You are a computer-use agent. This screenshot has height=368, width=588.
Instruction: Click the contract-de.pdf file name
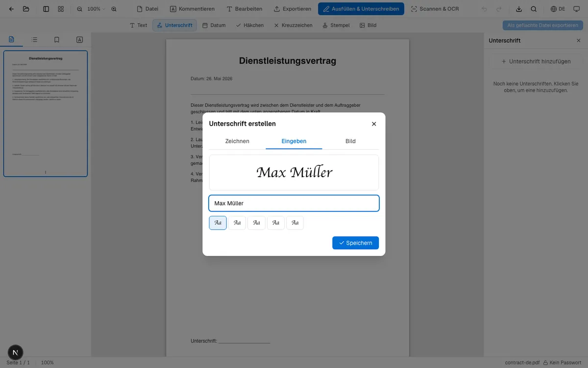pyautogui.click(x=522, y=363)
